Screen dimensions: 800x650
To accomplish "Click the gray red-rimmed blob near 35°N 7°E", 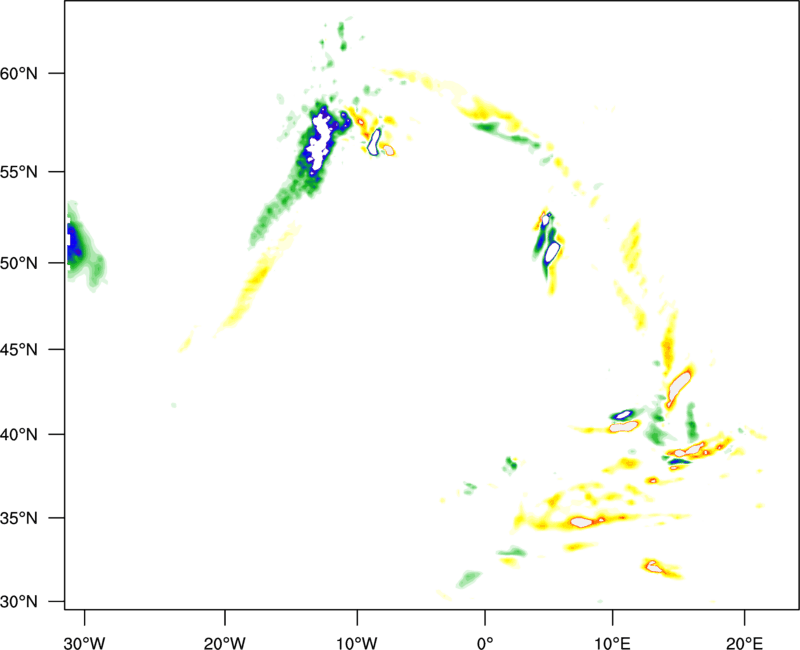I will point(581,522).
